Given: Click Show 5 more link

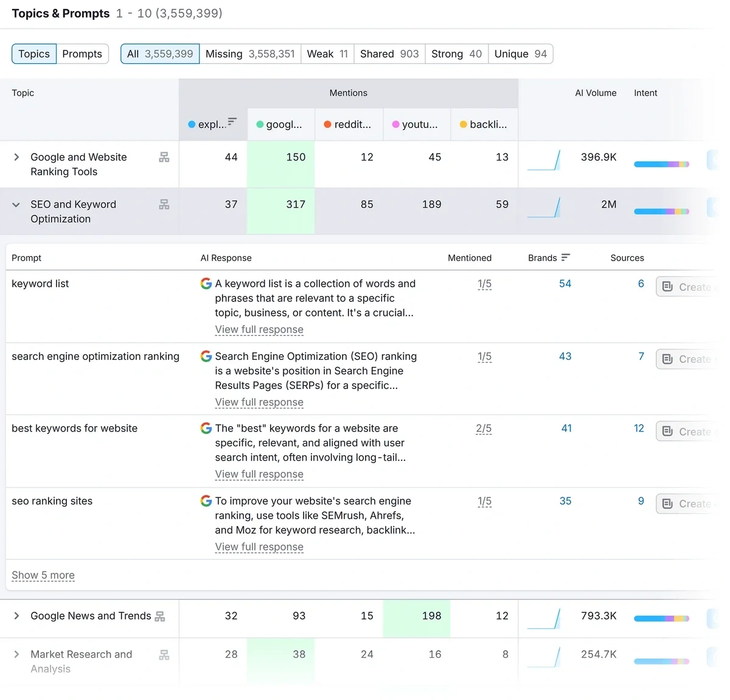Looking at the screenshot, I should (43, 575).
